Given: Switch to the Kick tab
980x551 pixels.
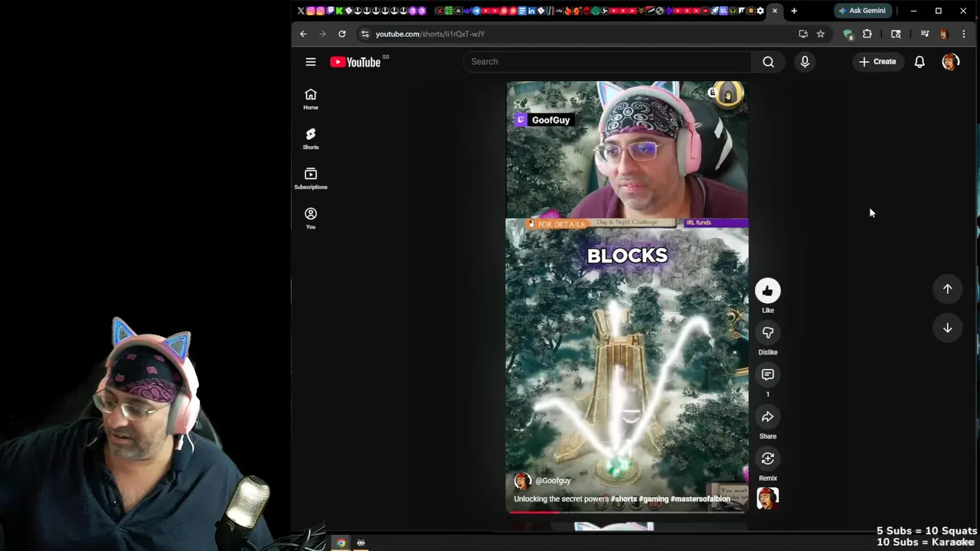Looking at the screenshot, I should click(x=339, y=11).
